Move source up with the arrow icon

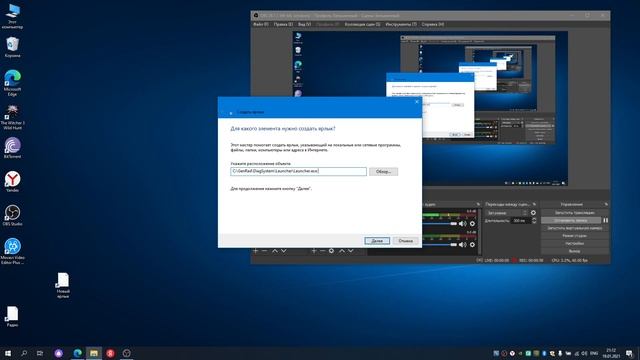(x=342, y=251)
